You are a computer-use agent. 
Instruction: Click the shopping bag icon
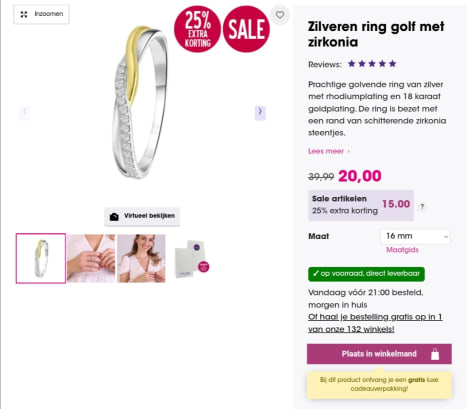[435, 354]
